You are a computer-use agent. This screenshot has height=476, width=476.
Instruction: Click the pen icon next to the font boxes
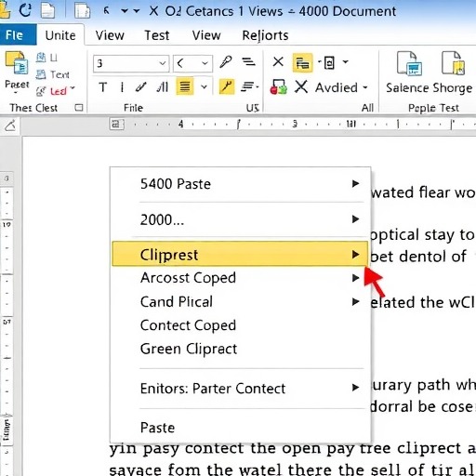pos(226,61)
